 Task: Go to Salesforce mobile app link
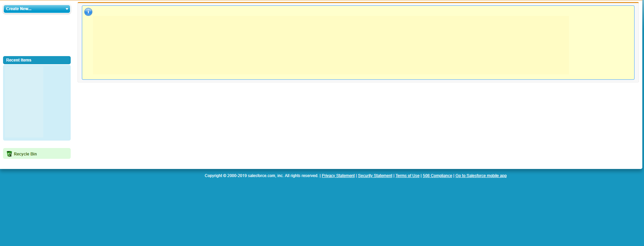tap(481, 176)
